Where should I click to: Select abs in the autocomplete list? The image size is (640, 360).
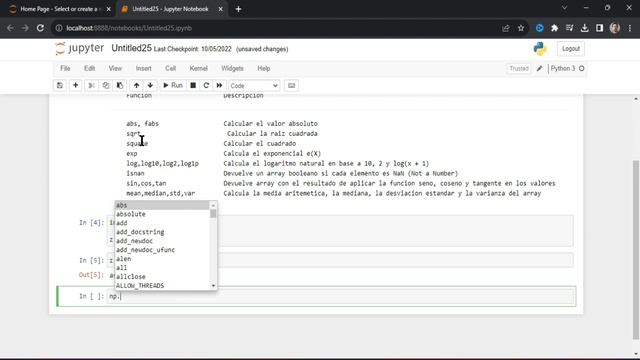click(162, 205)
